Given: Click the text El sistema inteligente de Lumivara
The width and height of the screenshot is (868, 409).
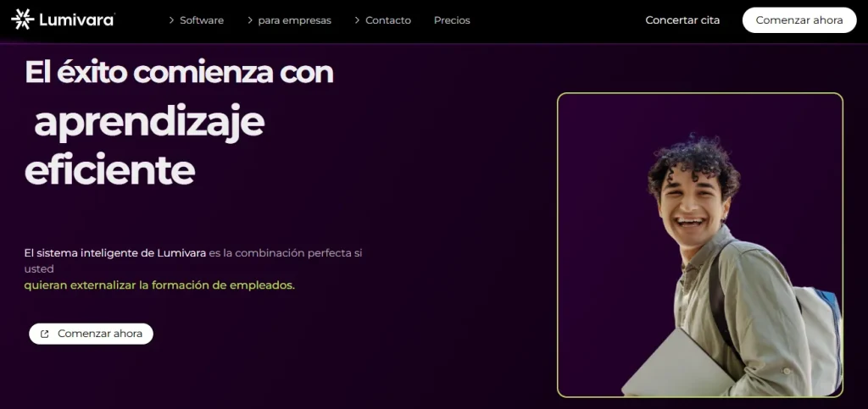Looking at the screenshot, I should [x=115, y=253].
